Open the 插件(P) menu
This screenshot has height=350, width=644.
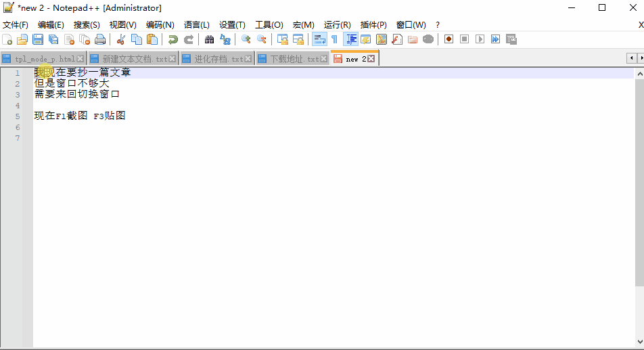click(373, 25)
